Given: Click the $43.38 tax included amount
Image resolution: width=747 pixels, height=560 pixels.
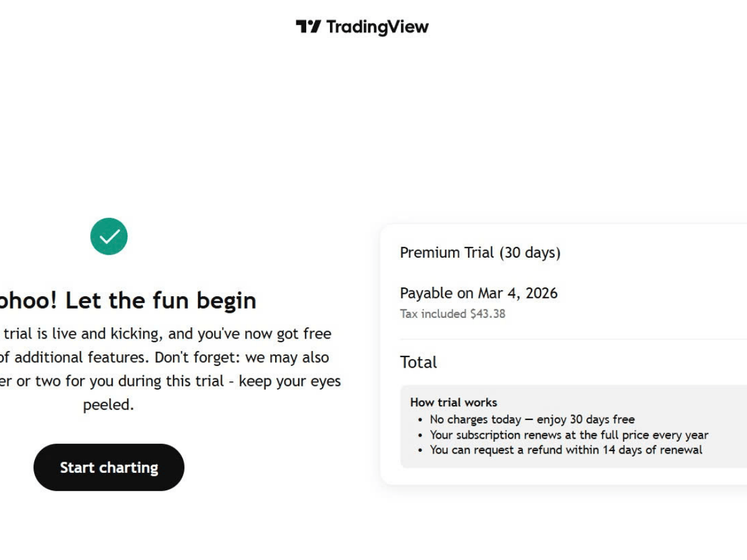Looking at the screenshot, I should click(x=487, y=314).
